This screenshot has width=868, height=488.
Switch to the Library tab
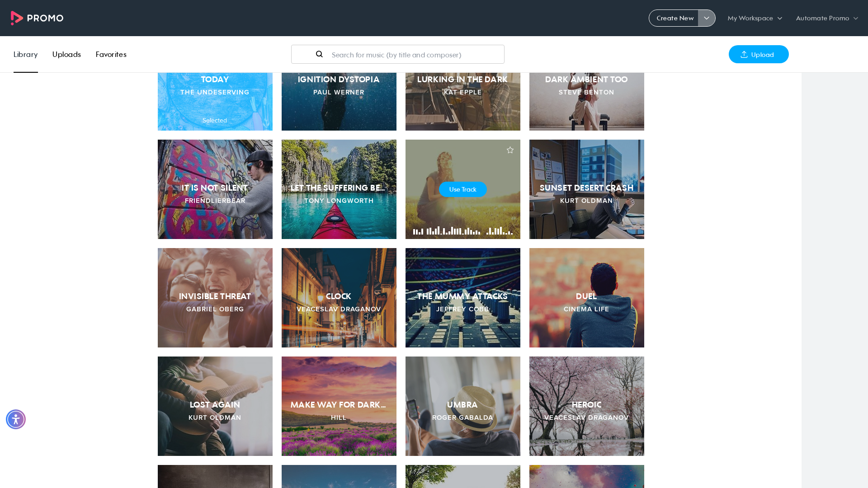(x=25, y=54)
